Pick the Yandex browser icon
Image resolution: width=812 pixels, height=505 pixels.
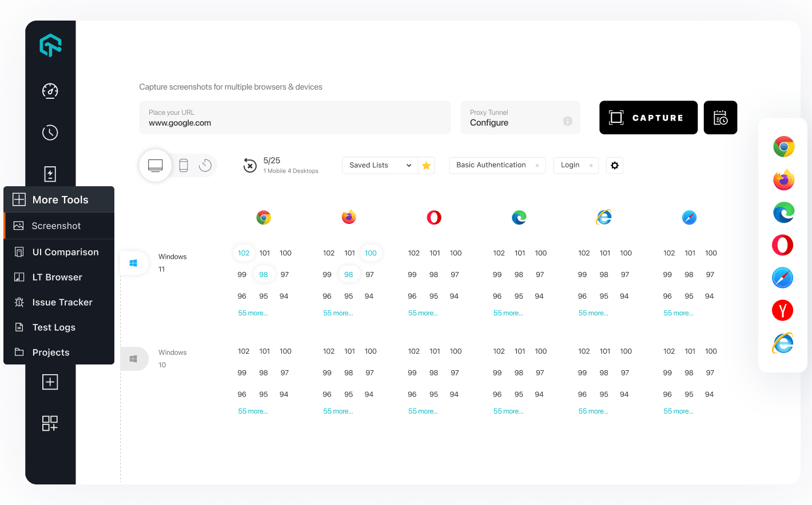click(783, 310)
